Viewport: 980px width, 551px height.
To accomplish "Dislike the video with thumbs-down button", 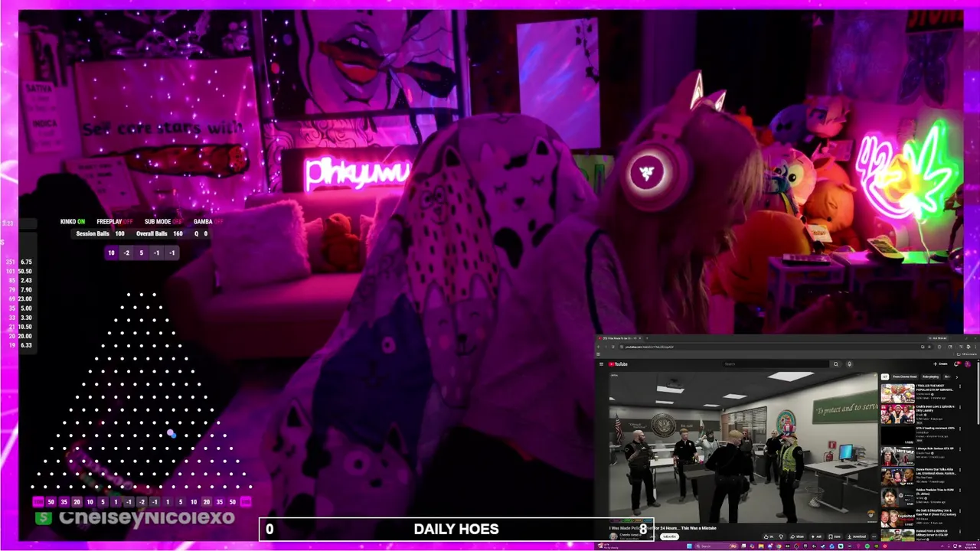I will [x=782, y=536].
